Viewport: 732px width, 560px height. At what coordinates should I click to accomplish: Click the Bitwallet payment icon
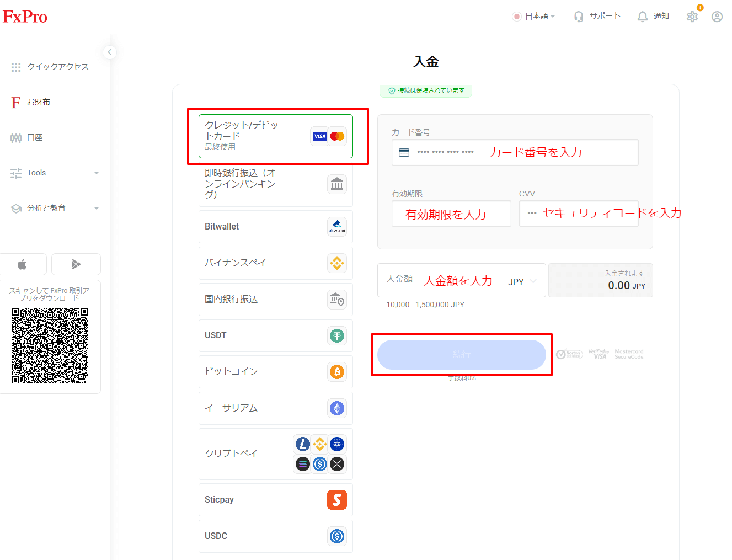point(336,226)
